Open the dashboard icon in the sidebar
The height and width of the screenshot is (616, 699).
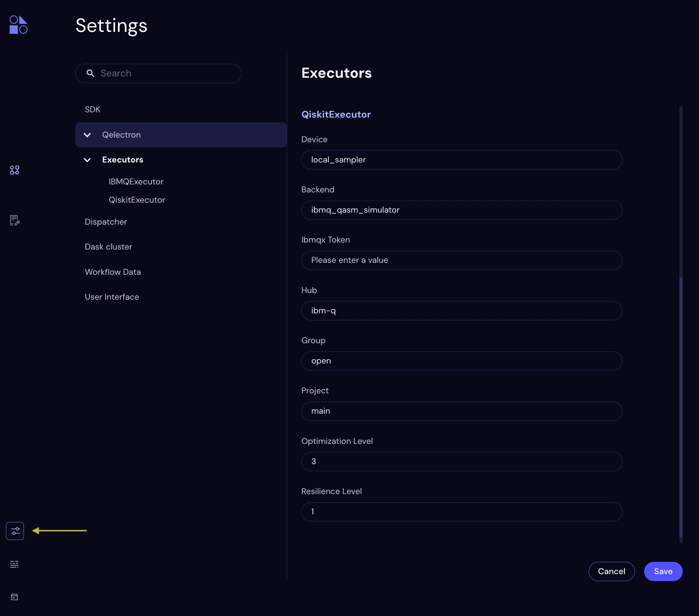coord(14,170)
